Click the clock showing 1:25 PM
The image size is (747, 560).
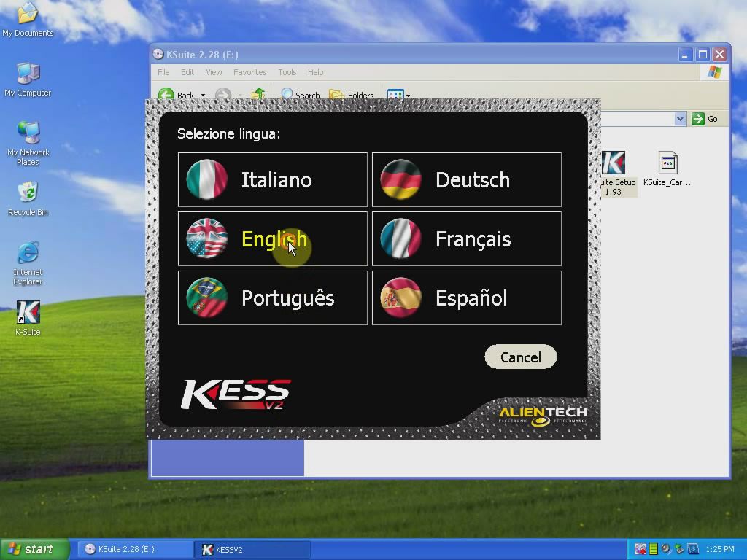click(x=720, y=549)
